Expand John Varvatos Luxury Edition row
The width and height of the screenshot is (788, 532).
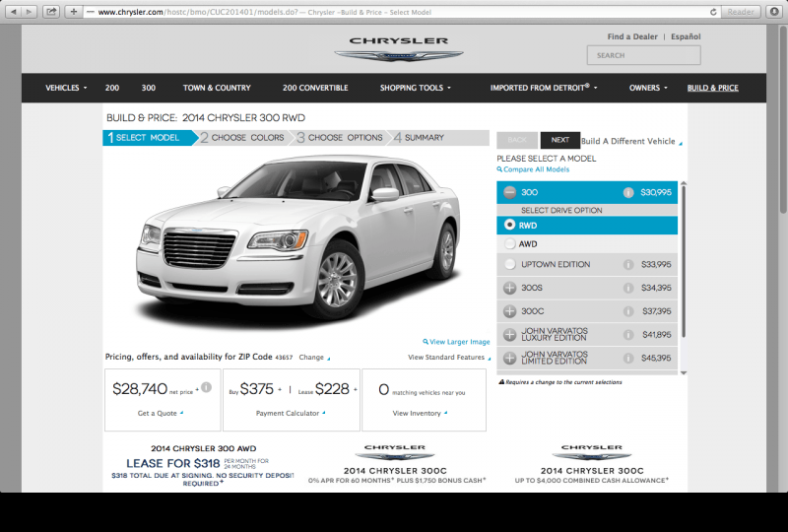509,334
